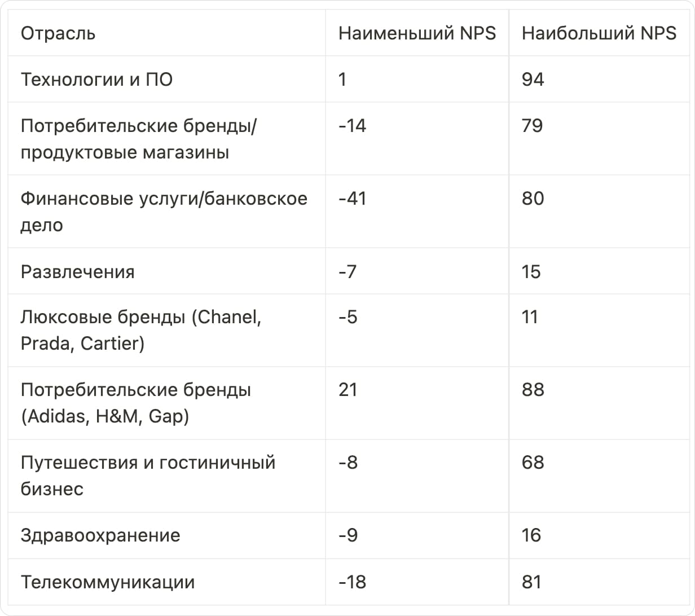695x616 pixels.
Task: Select the "Наименьший NPS" column header
Action: tap(417, 33)
